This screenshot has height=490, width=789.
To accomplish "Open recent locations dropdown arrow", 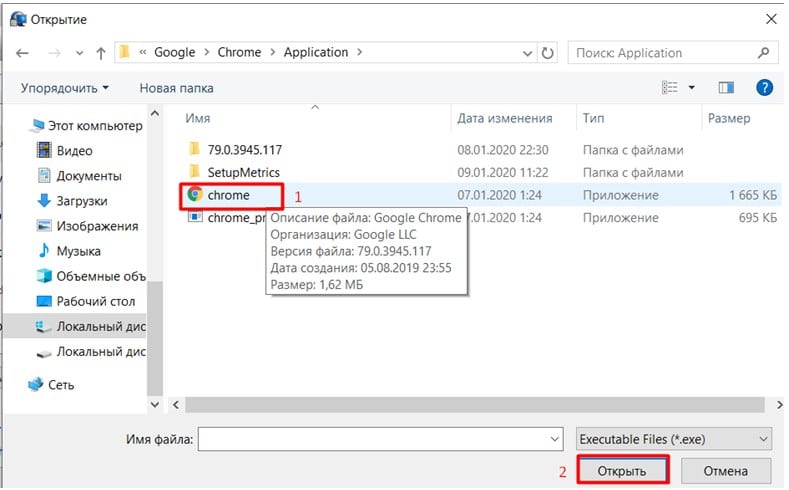I will click(79, 53).
